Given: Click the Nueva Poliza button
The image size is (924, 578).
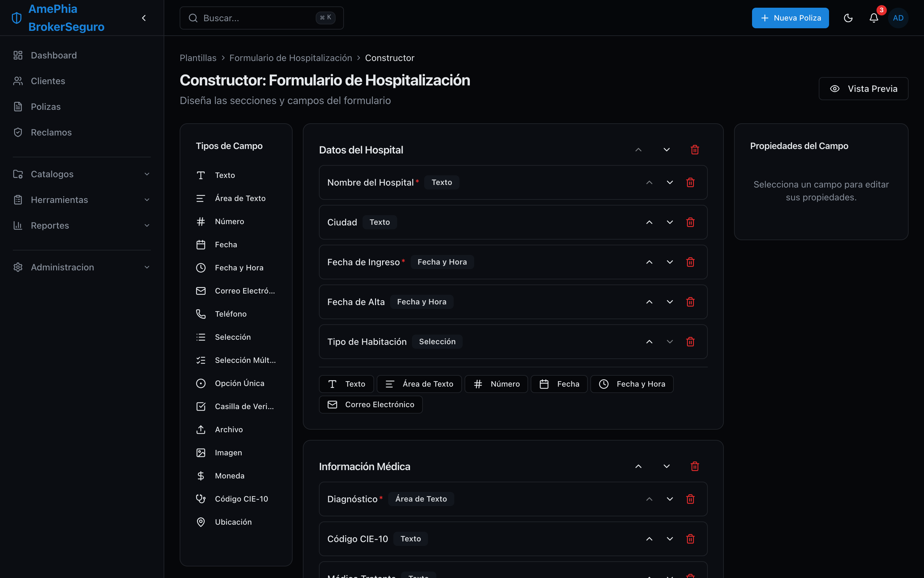Looking at the screenshot, I should (790, 18).
